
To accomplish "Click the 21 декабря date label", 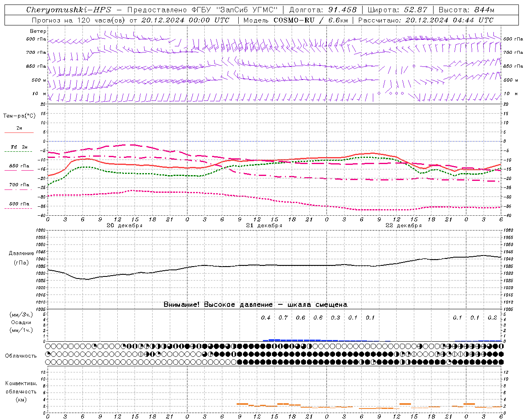I will pyautogui.click(x=264, y=226).
